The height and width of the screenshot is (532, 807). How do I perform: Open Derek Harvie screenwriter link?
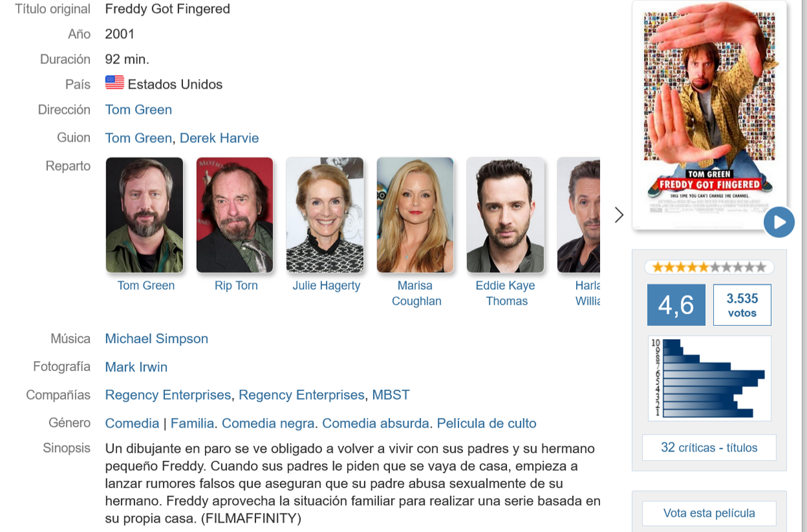[220, 138]
